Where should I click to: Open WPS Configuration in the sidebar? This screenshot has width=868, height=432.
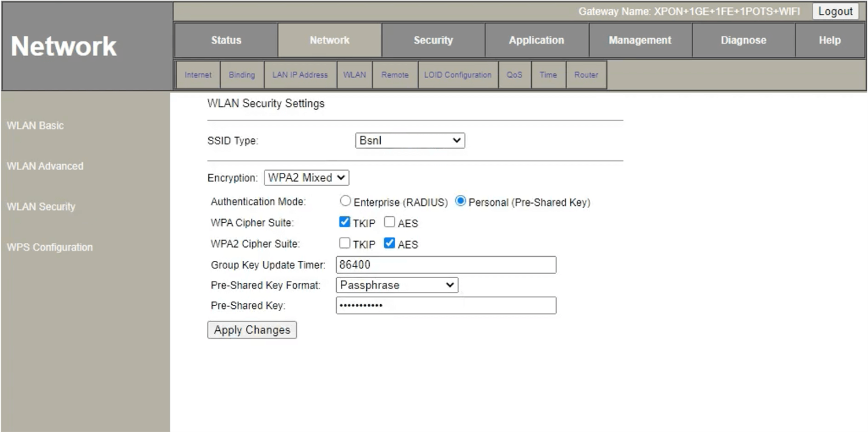(50, 248)
